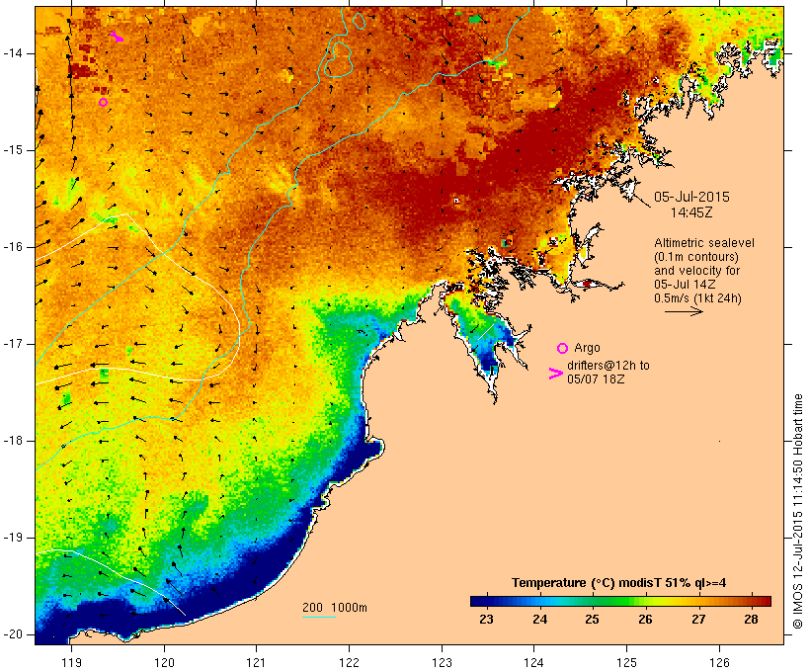Click the dark red 28°C colorbar end
The height and width of the screenshot is (672, 810).
(761, 601)
